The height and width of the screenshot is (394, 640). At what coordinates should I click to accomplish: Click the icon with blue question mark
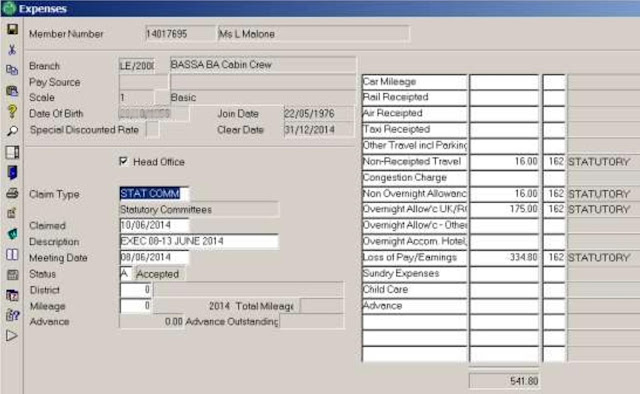pos(12,315)
